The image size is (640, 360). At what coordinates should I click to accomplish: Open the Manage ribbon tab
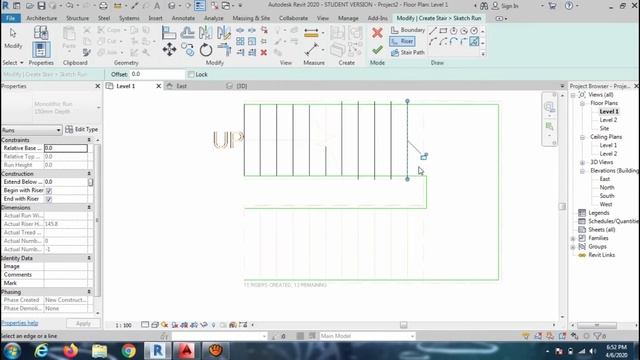348,18
